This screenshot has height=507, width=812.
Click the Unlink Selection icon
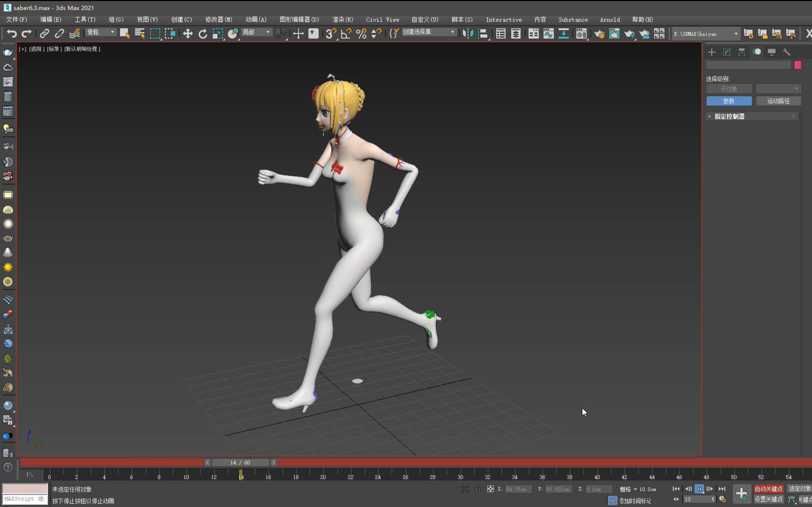[59, 34]
